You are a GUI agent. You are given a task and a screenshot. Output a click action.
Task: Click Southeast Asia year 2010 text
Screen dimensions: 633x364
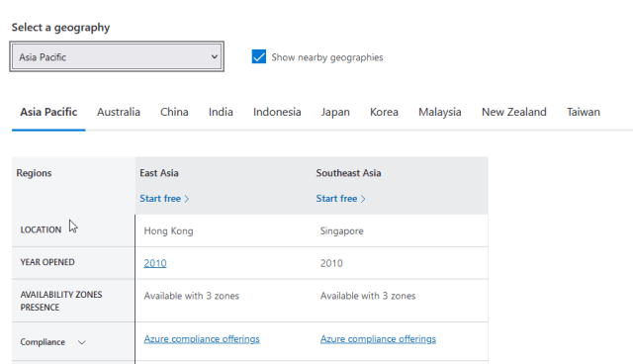[x=331, y=263]
